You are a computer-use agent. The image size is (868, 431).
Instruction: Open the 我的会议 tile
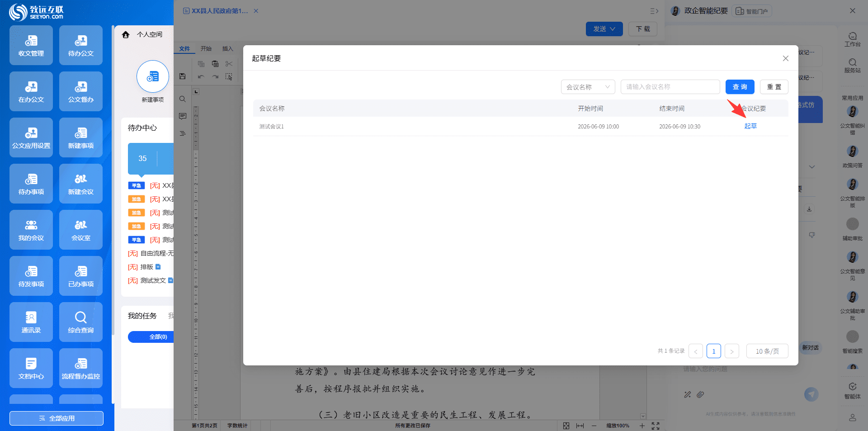[31, 230]
